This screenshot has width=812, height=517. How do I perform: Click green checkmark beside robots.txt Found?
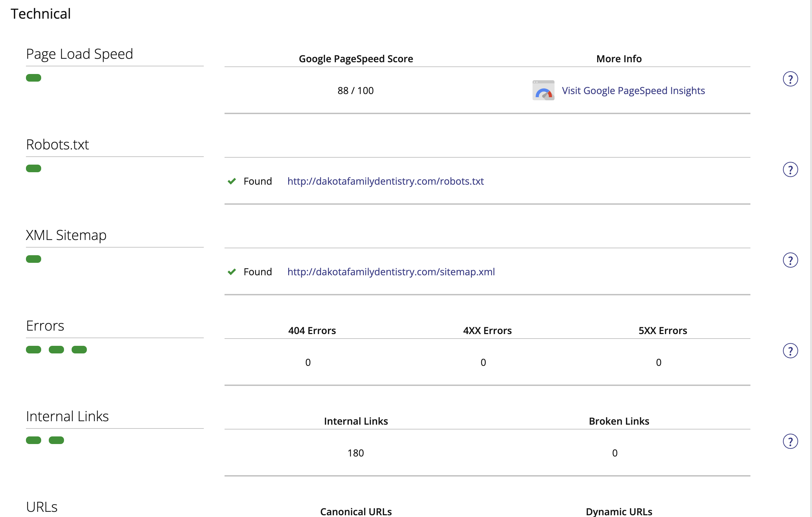click(232, 181)
